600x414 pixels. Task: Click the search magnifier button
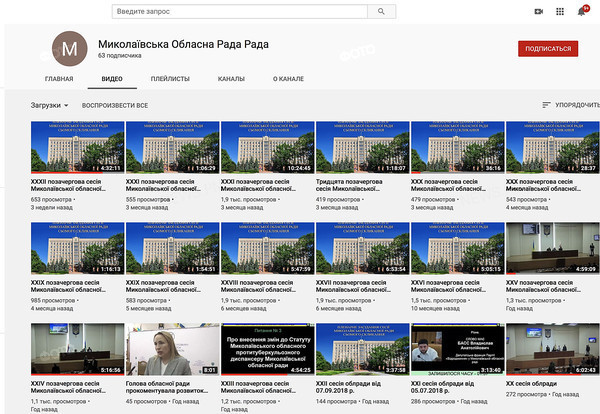381,11
